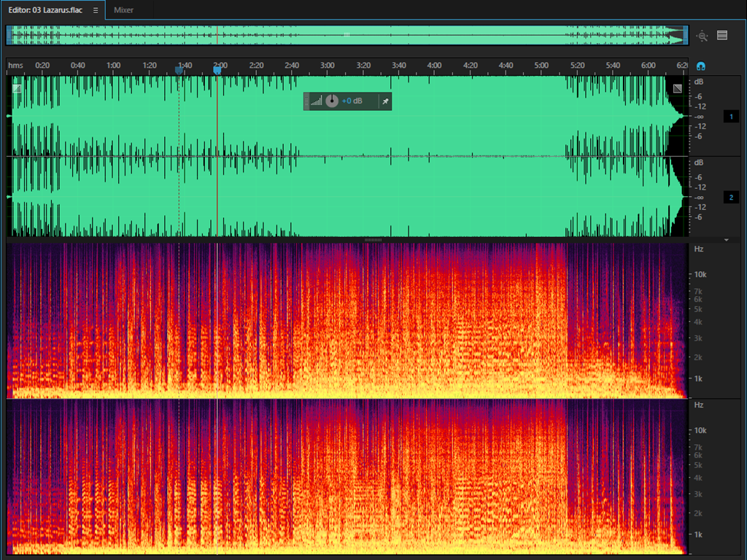Click the fade-out handle on the waveform
Screen dimensions: 747x560
click(678, 88)
